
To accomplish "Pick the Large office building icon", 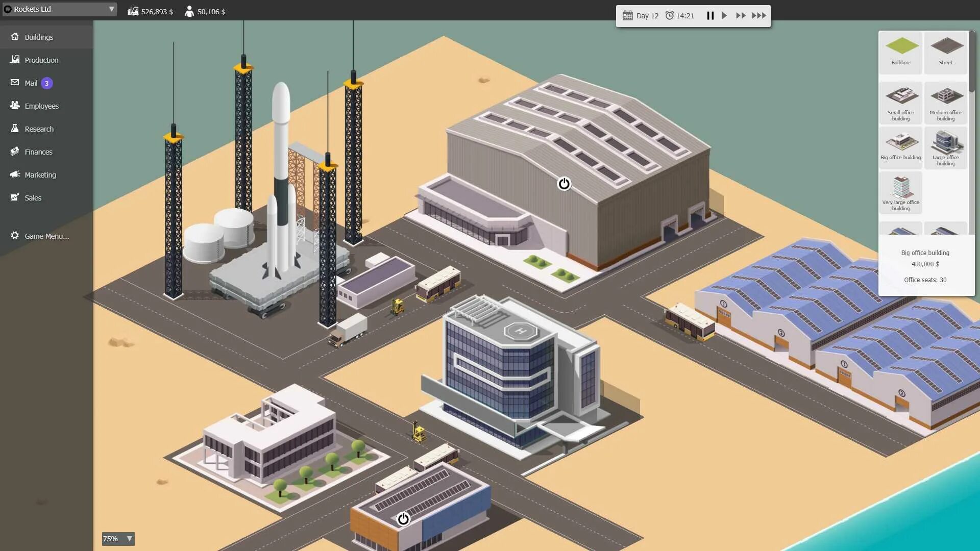I will tap(945, 146).
